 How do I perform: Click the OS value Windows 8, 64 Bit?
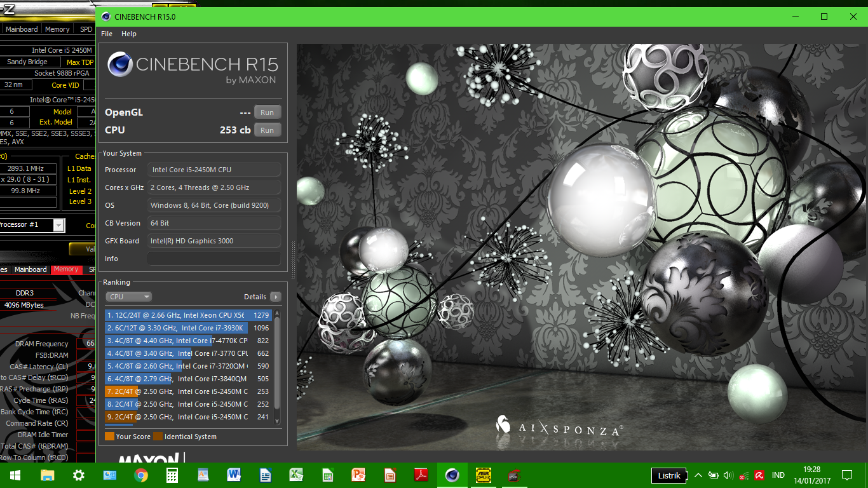coord(214,205)
